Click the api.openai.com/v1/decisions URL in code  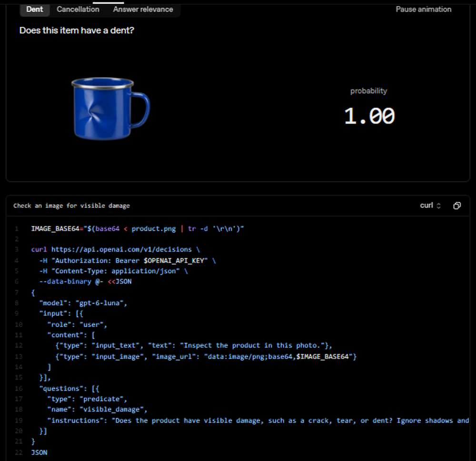(121, 249)
